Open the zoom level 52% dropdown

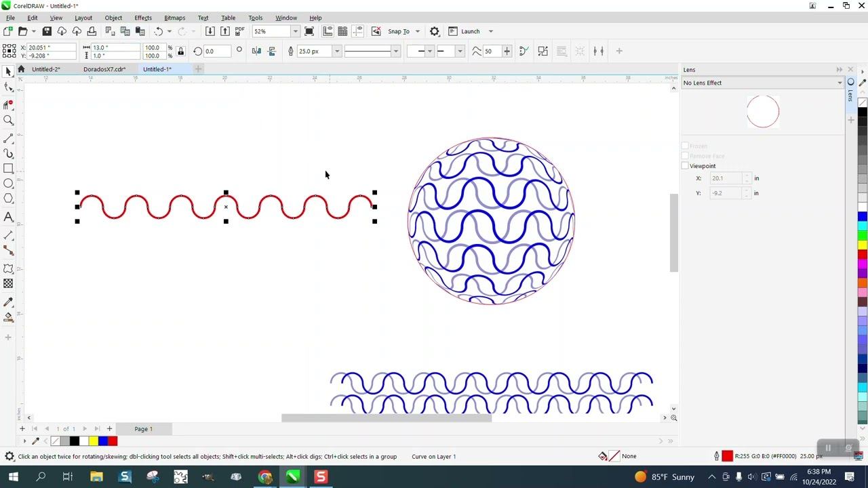(295, 31)
